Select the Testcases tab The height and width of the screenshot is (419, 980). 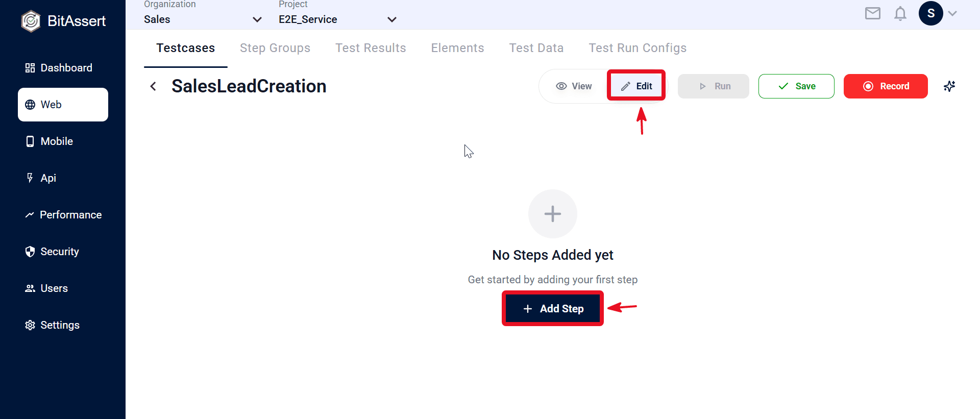186,48
